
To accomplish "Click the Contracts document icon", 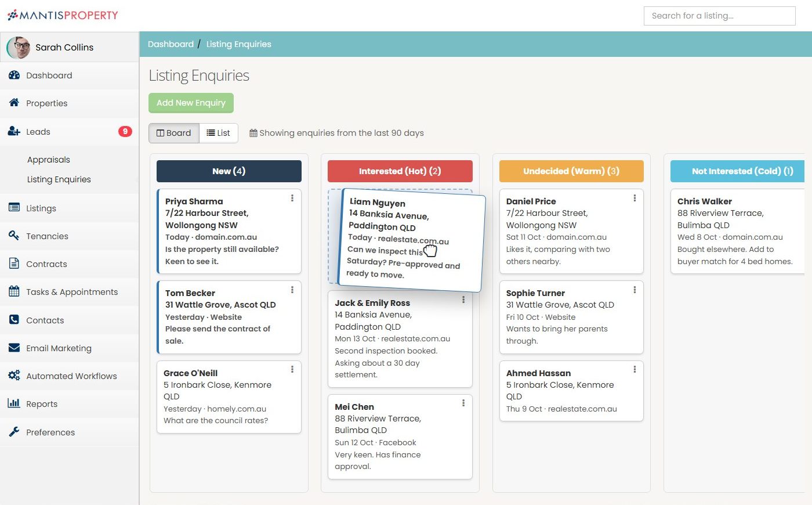I will point(14,264).
